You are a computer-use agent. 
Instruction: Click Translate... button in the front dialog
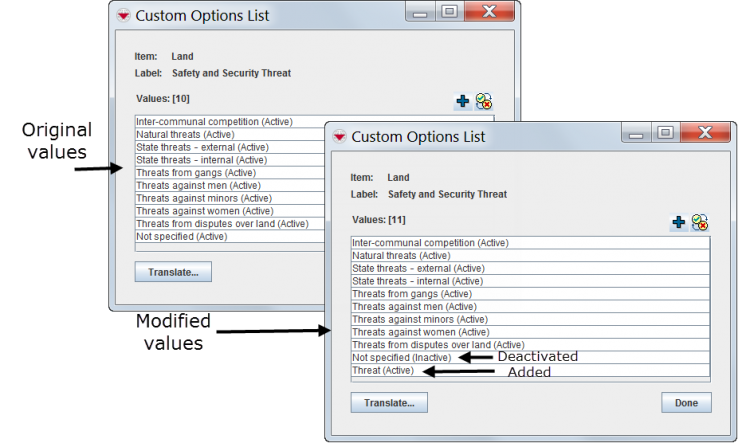coord(389,403)
